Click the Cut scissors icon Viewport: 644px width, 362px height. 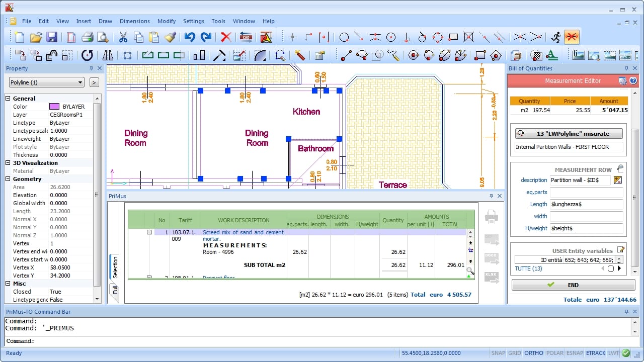[123, 37]
